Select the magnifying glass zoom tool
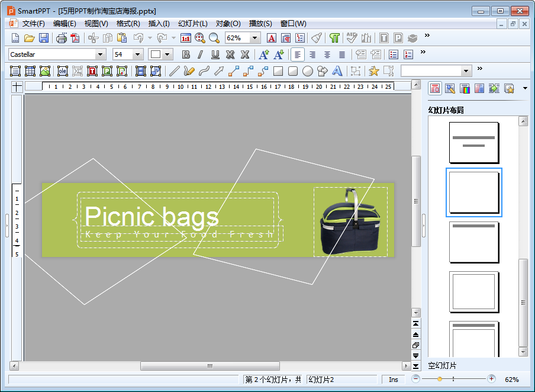The width and height of the screenshot is (535, 392). [214, 38]
